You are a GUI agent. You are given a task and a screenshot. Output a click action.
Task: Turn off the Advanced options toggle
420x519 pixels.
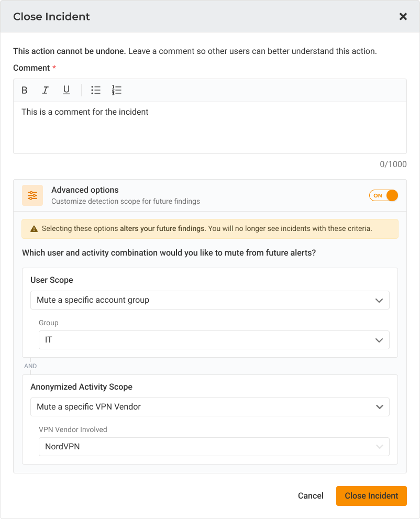click(383, 195)
